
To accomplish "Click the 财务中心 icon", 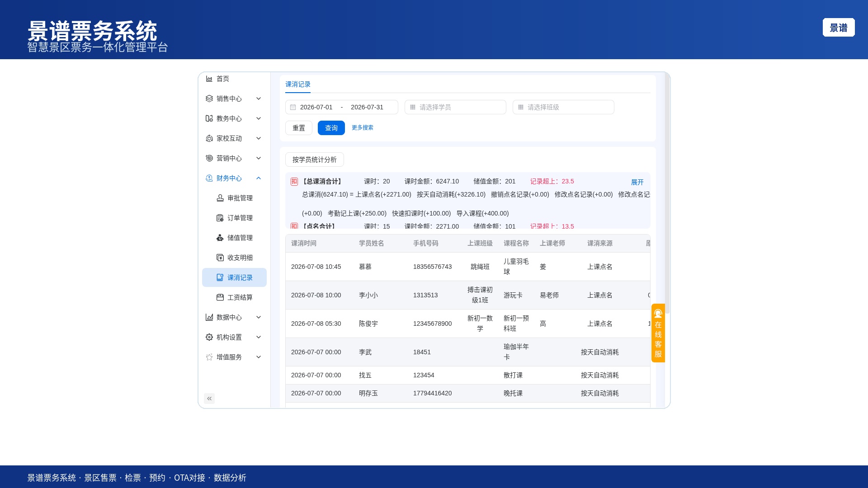I will pyautogui.click(x=209, y=178).
